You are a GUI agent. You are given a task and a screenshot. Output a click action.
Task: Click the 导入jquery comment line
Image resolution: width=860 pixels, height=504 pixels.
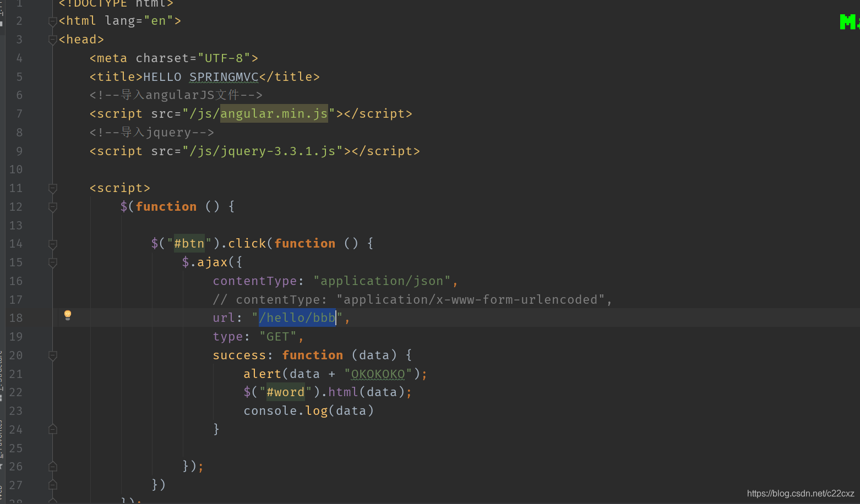point(152,132)
